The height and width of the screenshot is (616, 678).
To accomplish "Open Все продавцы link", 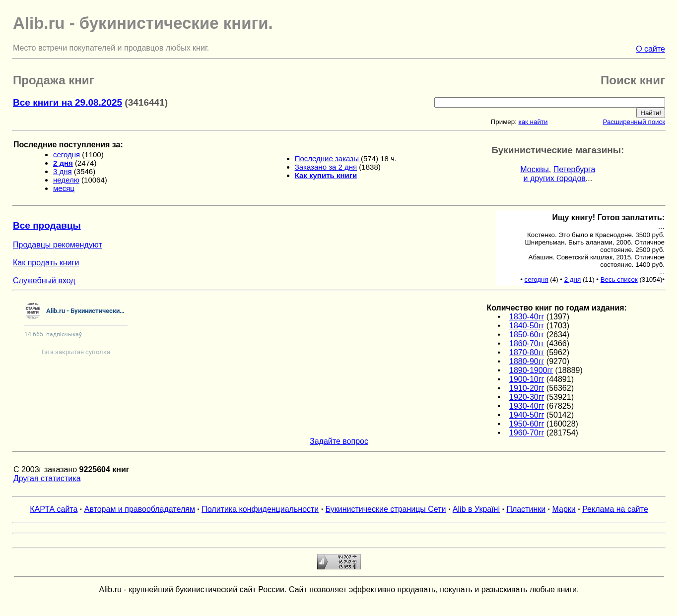I will pyautogui.click(x=47, y=226).
